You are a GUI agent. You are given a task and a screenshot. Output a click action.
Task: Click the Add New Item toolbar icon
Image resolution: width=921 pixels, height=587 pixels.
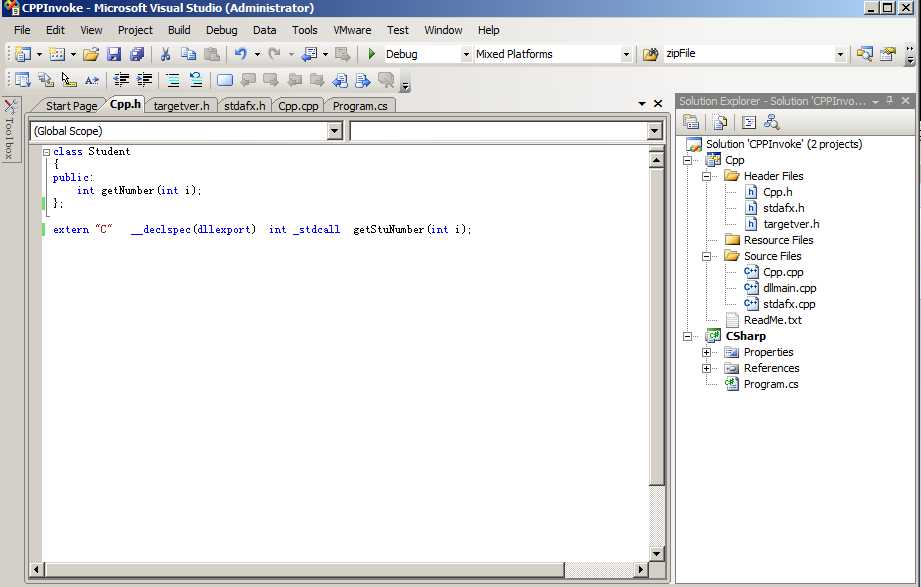point(57,54)
